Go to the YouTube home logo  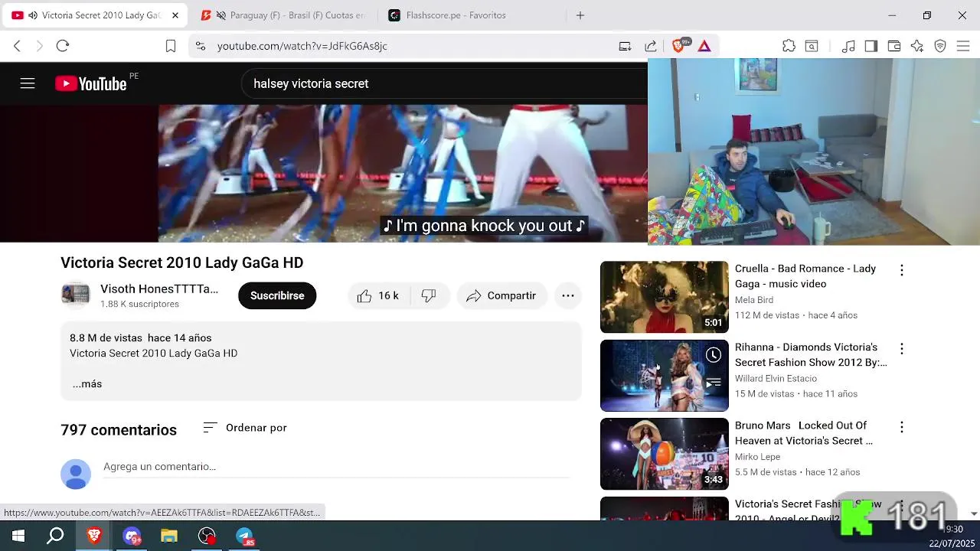point(91,83)
